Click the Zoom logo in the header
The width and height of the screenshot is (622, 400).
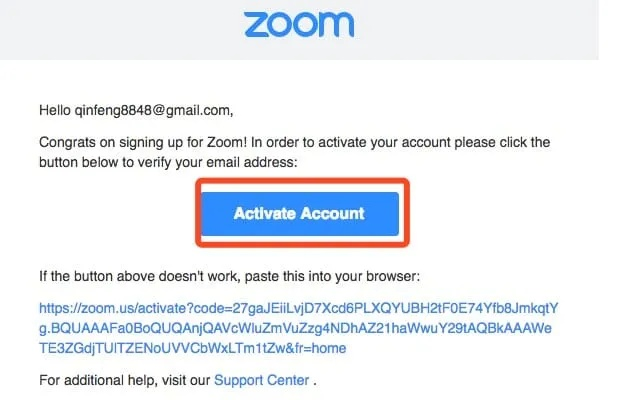[x=299, y=24]
